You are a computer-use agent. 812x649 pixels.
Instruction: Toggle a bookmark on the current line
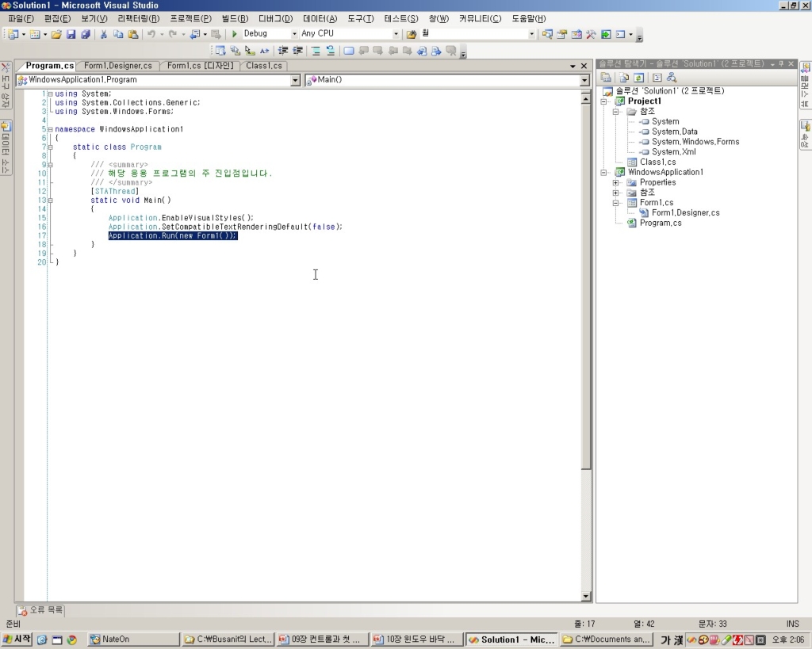(349, 51)
